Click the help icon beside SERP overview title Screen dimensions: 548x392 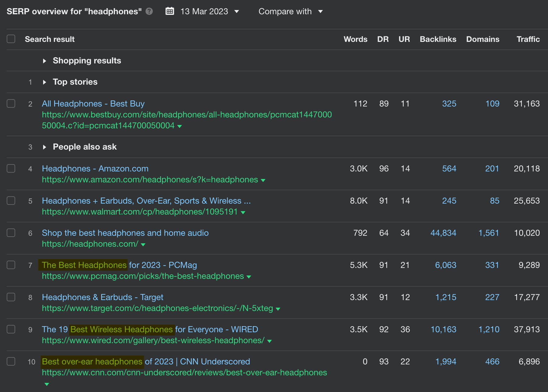(x=149, y=12)
